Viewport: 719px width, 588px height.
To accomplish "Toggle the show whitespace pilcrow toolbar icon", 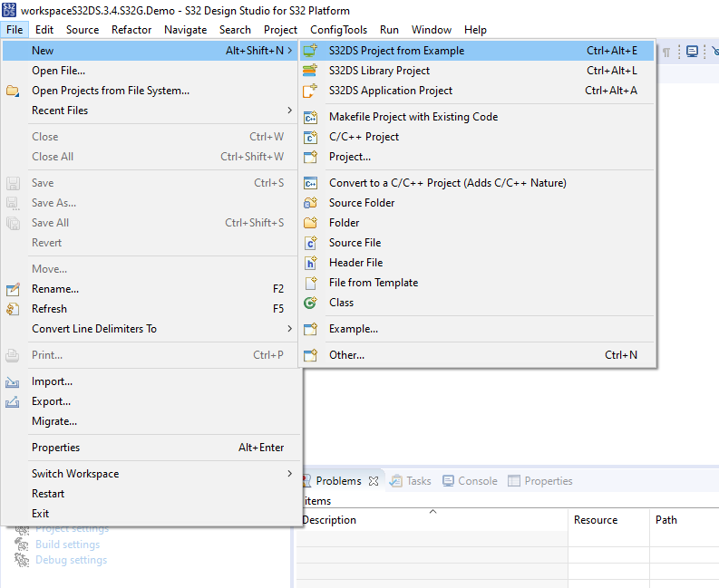I will [666, 52].
